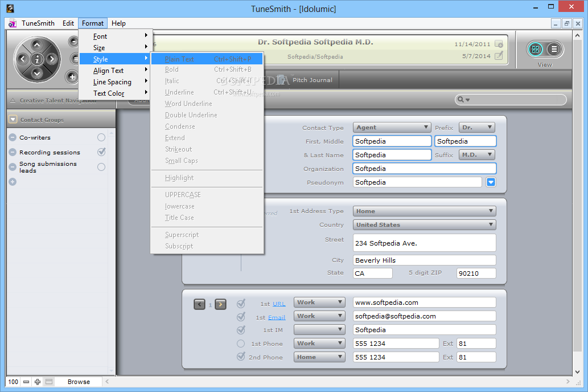The height and width of the screenshot is (392, 588).
Task: Open the 1st Phone Work type dropdown
Action: pyautogui.click(x=319, y=343)
